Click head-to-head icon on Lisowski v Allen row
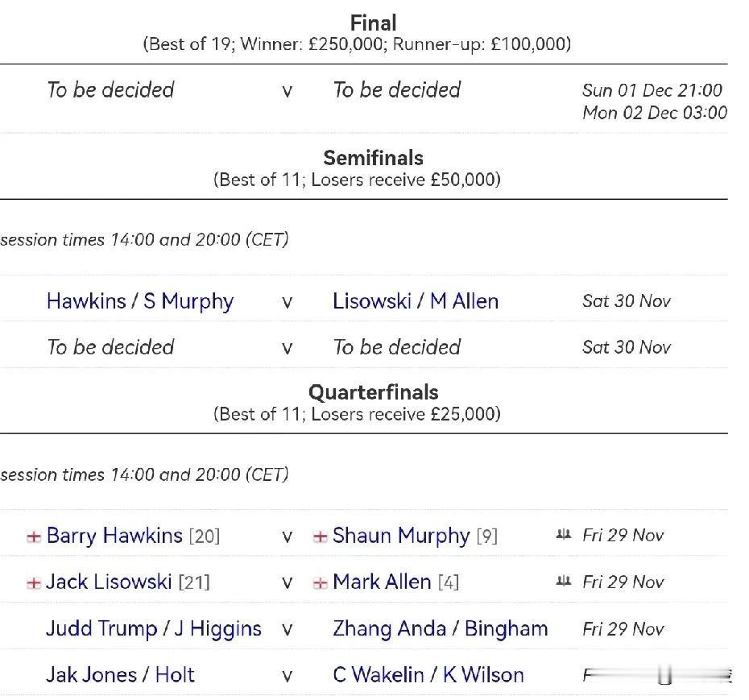Image resolution: width=749 pixels, height=700 pixels. 564,581
